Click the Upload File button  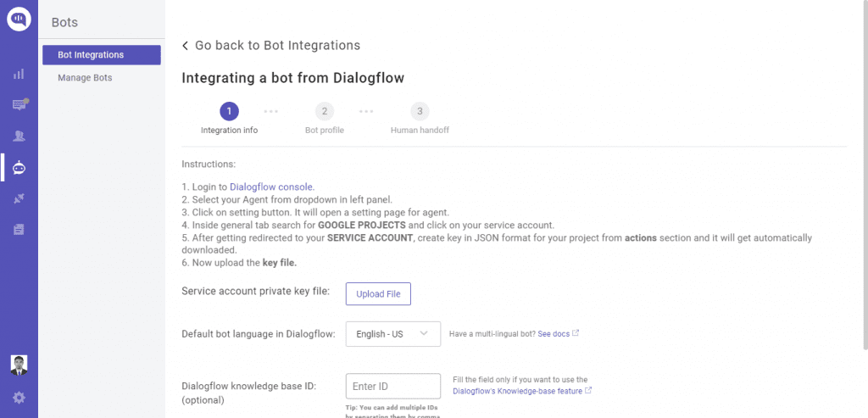coord(378,294)
